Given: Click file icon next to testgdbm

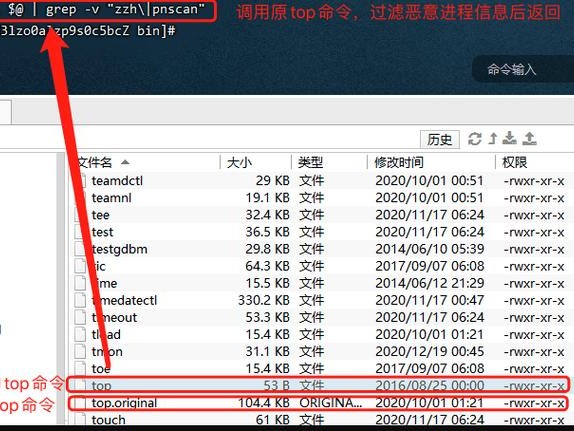Looking at the screenshot, I should 80,249.
